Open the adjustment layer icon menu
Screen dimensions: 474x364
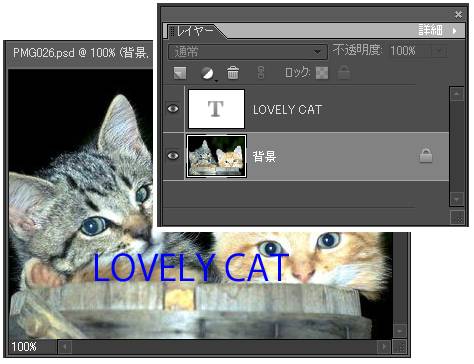208,73
